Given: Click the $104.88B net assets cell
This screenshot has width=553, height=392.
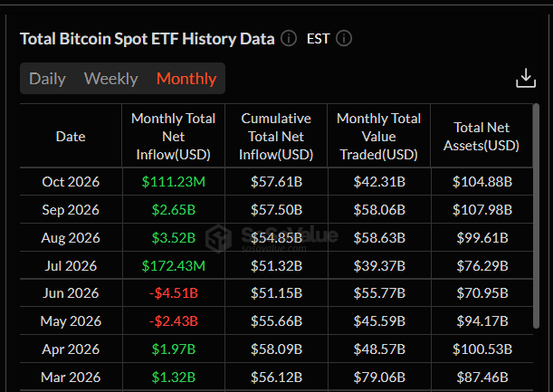Looking at the screenshot, I should point(481,182).
